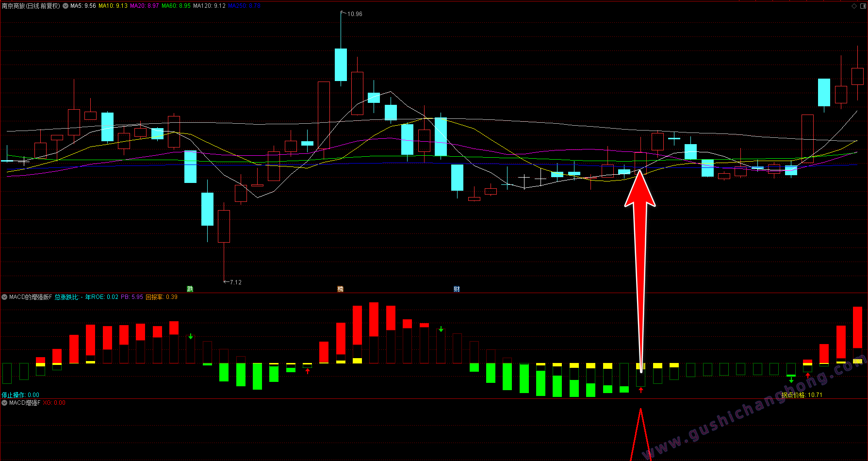The width and height of the screenshot is (868, 461).
Task: Click the 南京商旅(日线 前复权) title
Action: [31, 6]
